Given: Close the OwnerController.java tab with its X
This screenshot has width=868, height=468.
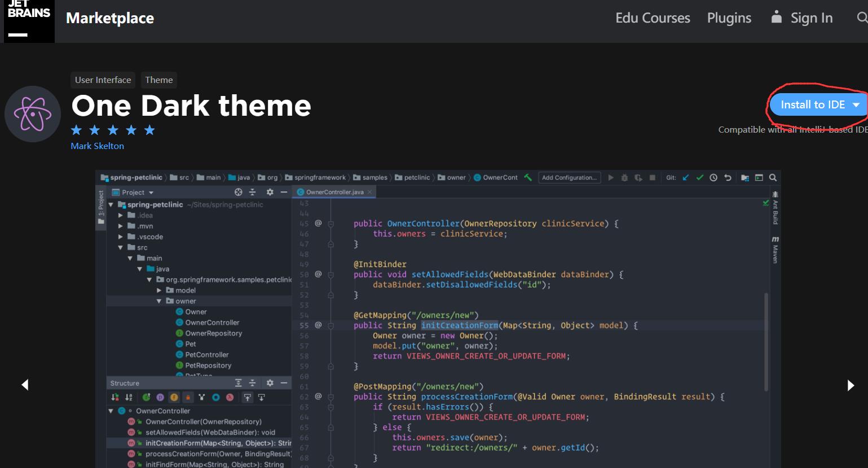Looking at the screenshot, I should pyautogui.click(x=370, y=192).
